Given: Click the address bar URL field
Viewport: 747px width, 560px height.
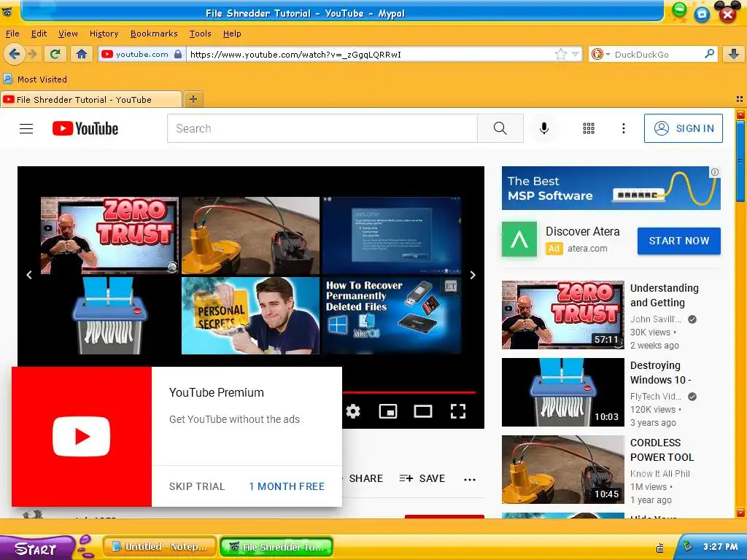Looking at the screenshot, I should [x=371, y=54].
